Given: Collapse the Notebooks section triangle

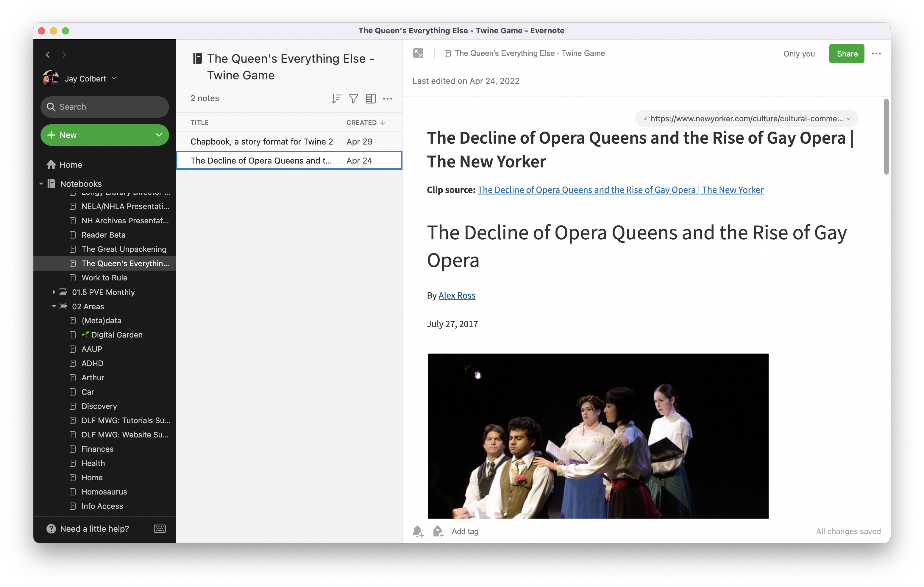Looking at the screenshot, I should tap(41, 184).
